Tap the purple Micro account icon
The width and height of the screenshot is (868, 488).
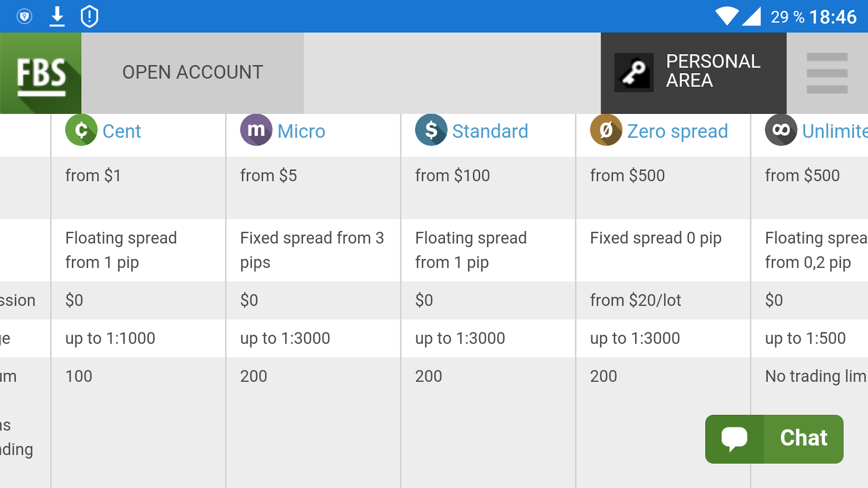[x=256, y=130]
